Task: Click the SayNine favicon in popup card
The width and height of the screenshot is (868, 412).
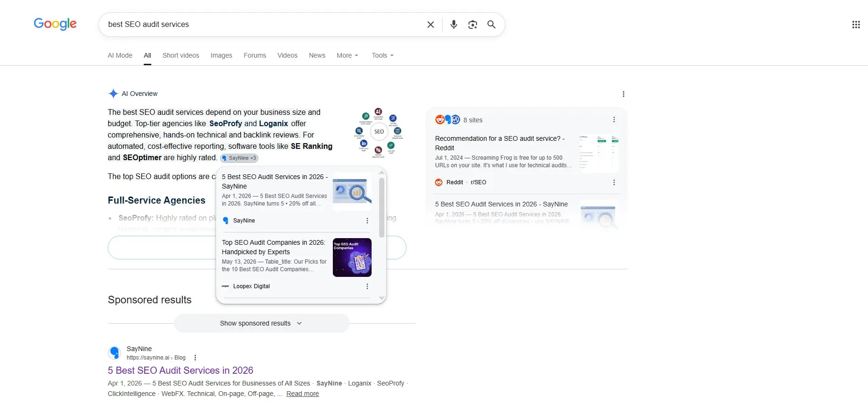Action: 226,221
